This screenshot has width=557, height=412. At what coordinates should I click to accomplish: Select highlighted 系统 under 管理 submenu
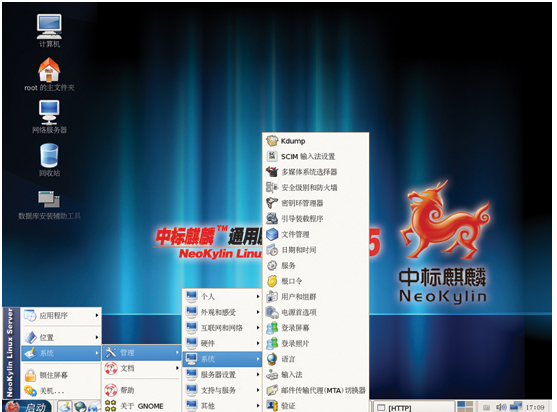click(222, 359)
